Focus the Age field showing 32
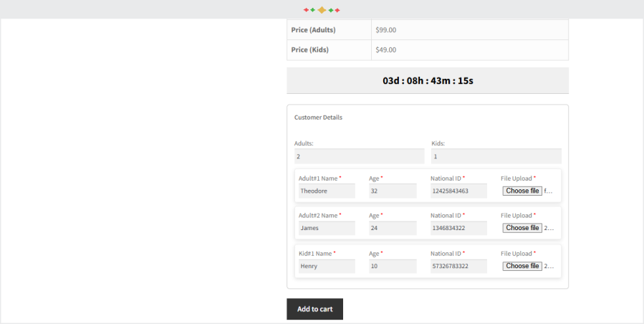Image resolution: width=644 pixels, height=324 pixels. tap(393, 191)
